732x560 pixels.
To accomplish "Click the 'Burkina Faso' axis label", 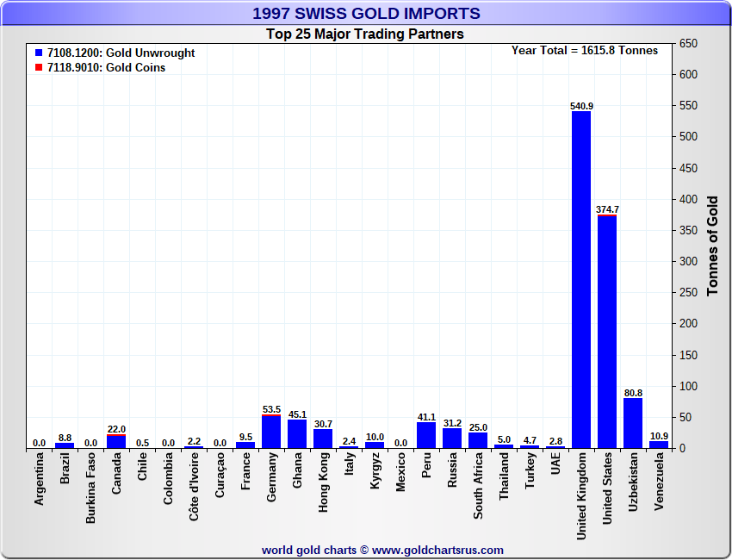I will click(x=90, y=488).
